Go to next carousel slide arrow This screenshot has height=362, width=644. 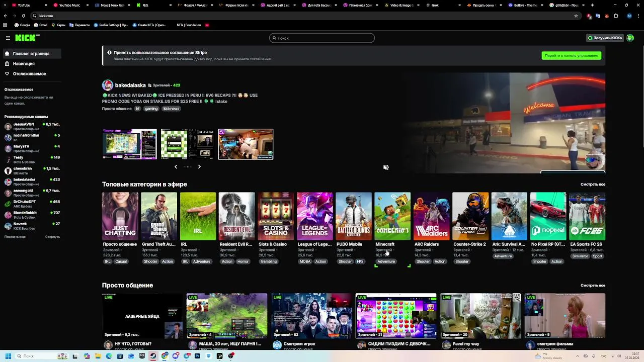(199, 166)
